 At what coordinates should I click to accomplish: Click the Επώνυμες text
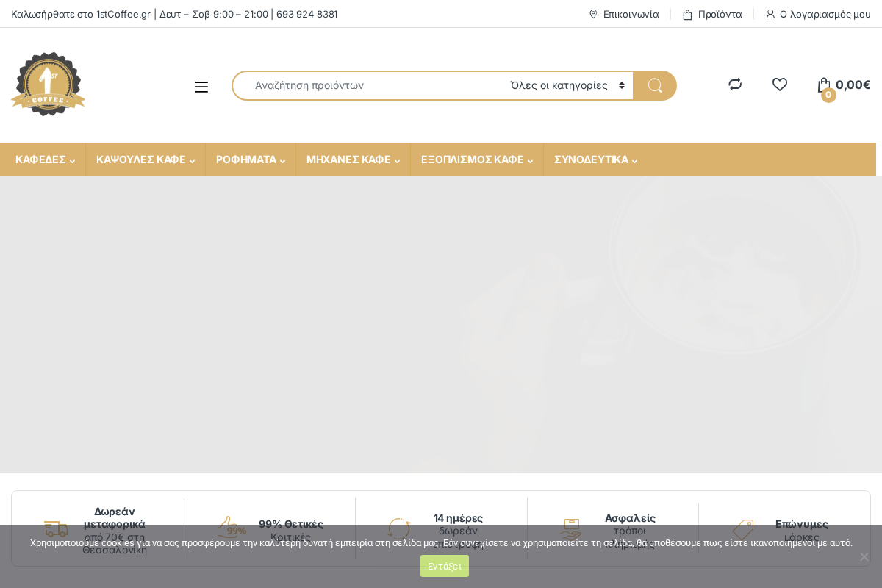point(802,524)
